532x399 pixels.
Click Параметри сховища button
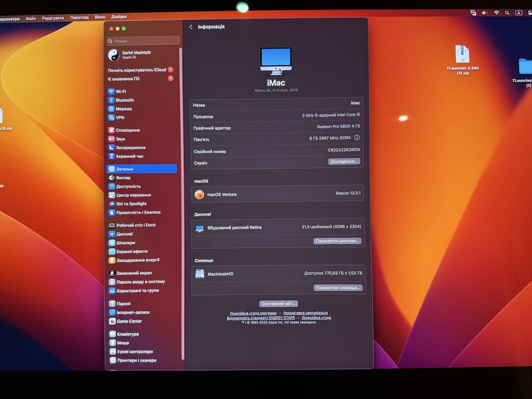coord(338,288)
